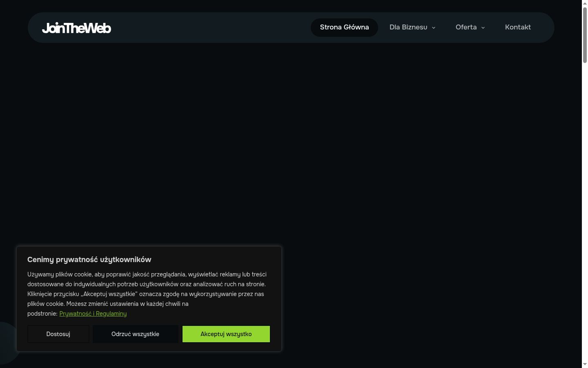Click the JoinTheWeb logo
The height and width of the screenshot is (368, 588).
[76, 28]
